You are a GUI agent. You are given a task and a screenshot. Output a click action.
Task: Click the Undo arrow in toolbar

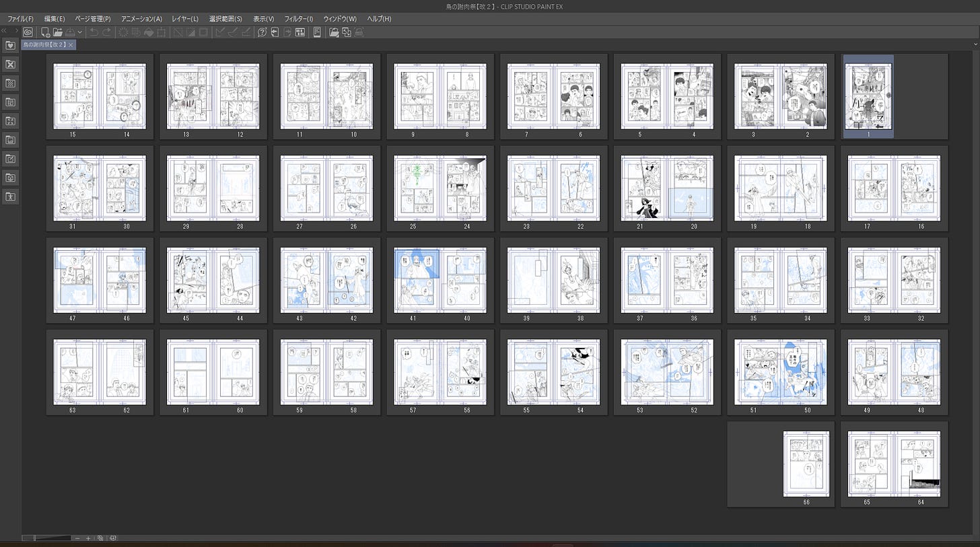click(x=94, y=32)
